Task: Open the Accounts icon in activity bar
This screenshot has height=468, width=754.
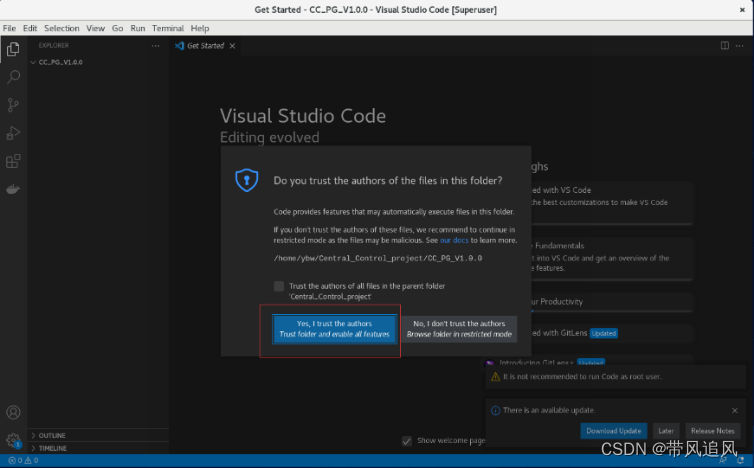Action: pyautogui.click(x=13, y=412)
